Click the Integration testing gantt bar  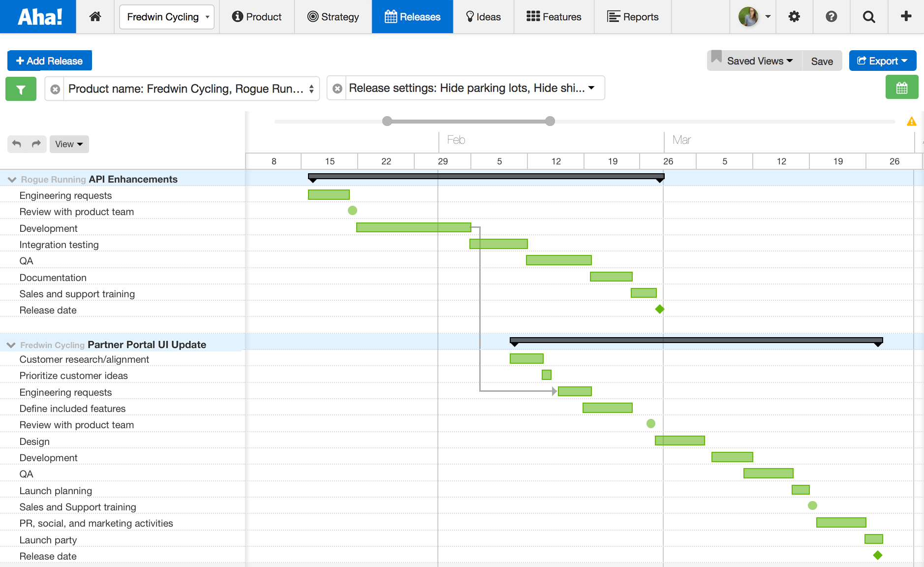click(x=498, y=244)
